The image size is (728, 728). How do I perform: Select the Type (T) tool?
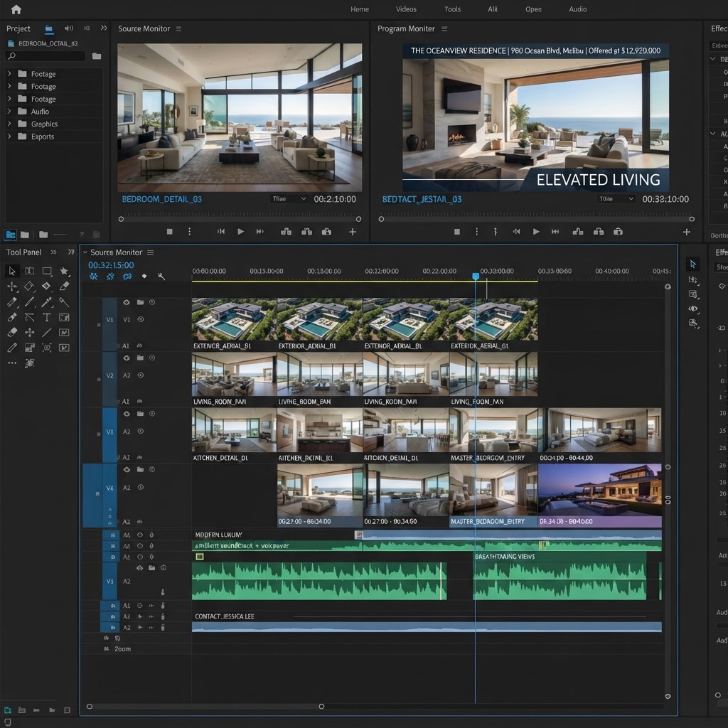(46, 318)
